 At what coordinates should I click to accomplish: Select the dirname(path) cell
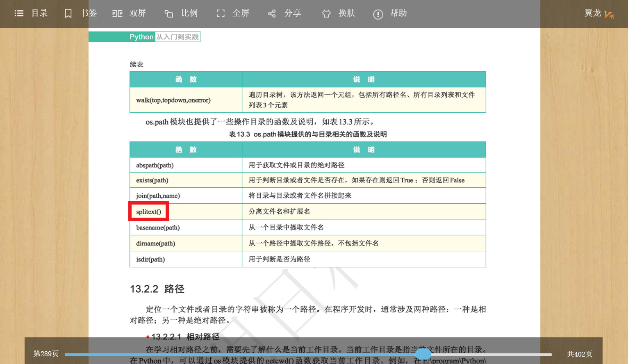point(186,243)
